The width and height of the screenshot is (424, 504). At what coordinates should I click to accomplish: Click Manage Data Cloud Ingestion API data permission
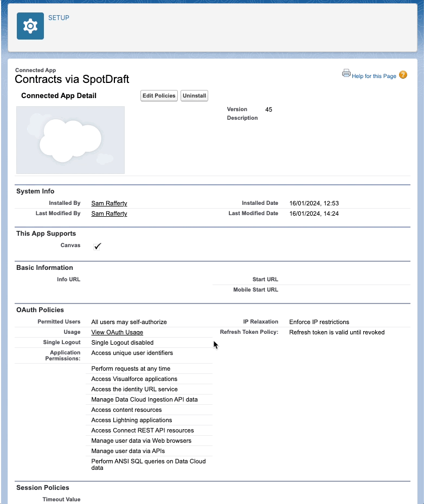144,399
